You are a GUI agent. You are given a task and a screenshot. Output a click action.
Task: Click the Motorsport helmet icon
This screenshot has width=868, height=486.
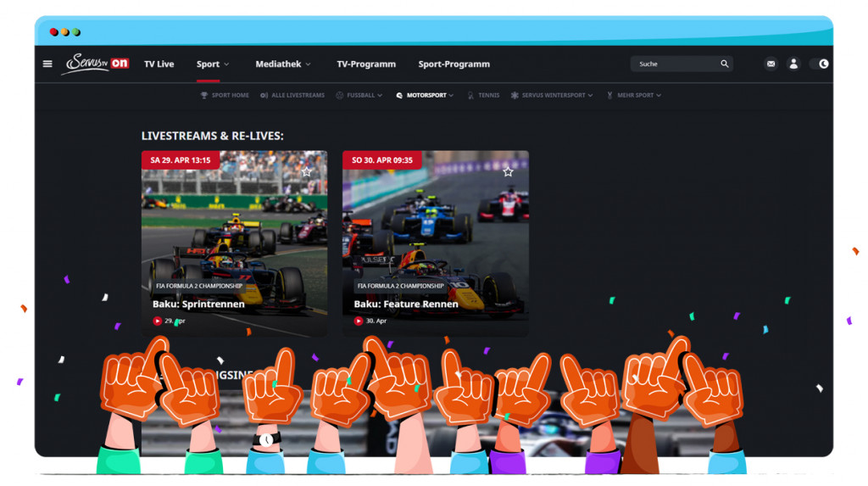pos(399,95)
